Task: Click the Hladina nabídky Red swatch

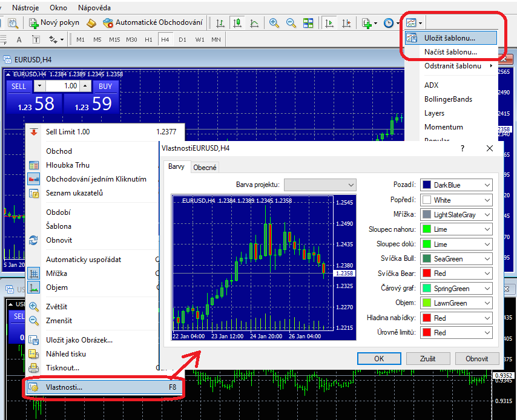Action: 427,318
